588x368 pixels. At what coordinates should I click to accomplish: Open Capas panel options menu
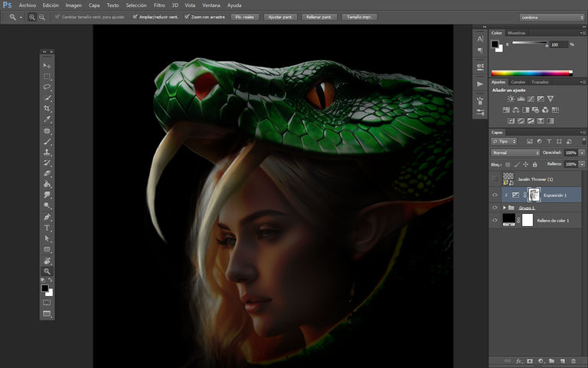583,132
